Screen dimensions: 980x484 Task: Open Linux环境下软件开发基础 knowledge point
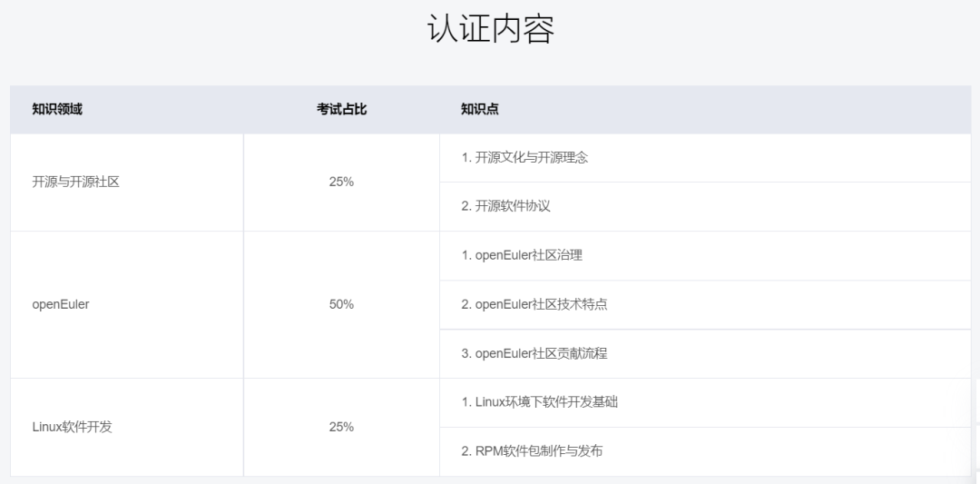pyautogui.click(x=539, y=401)
